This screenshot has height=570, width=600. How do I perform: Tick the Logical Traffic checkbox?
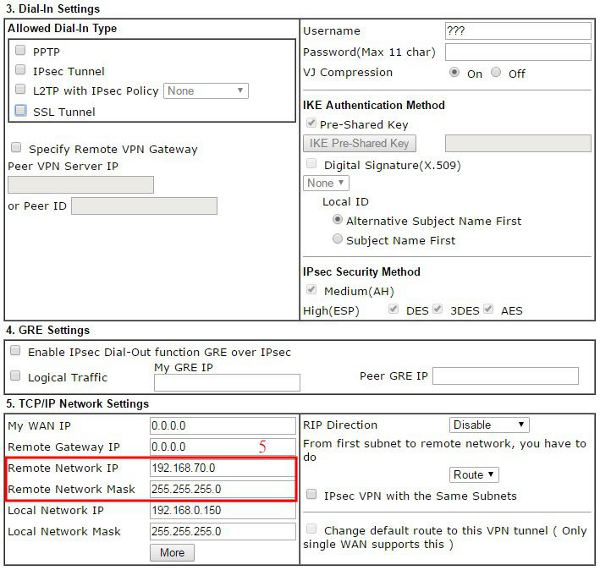pyautogui.click(x=15, y=376)
